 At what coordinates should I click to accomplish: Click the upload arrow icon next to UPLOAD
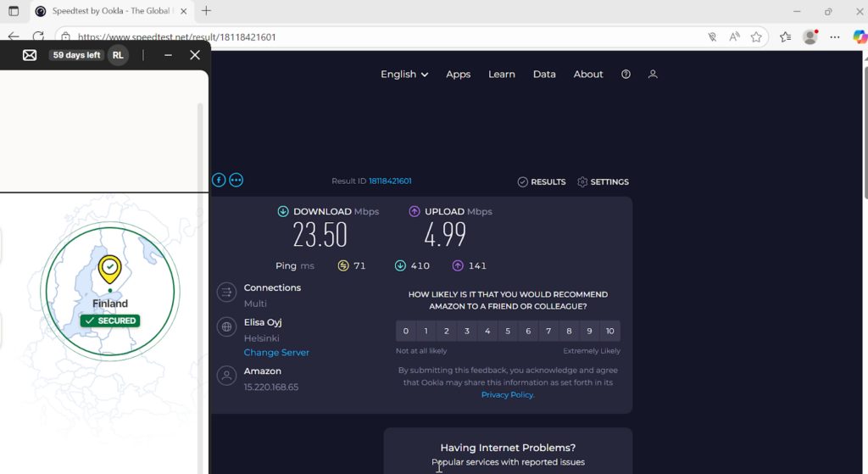414,211
